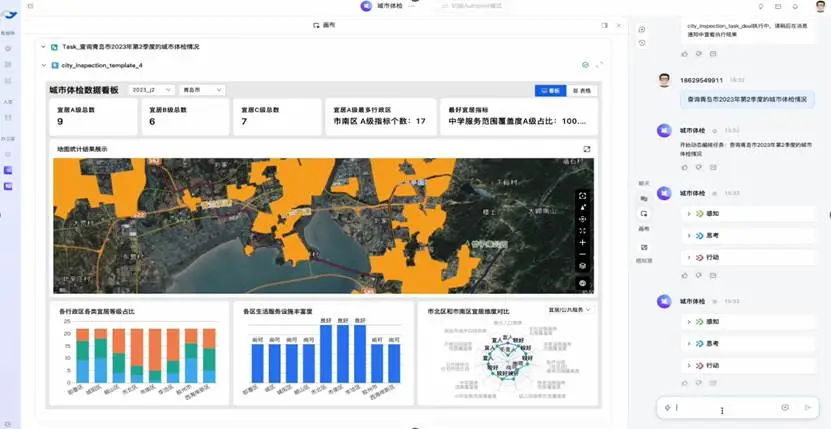Open the map layers control

(x=583, y=266)
